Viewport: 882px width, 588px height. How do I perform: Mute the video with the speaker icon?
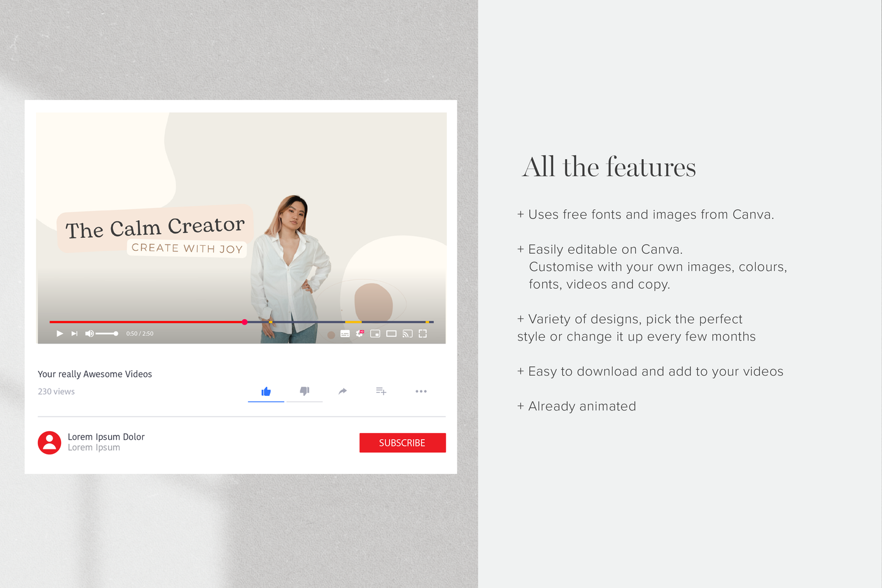(x=90, y=334)
